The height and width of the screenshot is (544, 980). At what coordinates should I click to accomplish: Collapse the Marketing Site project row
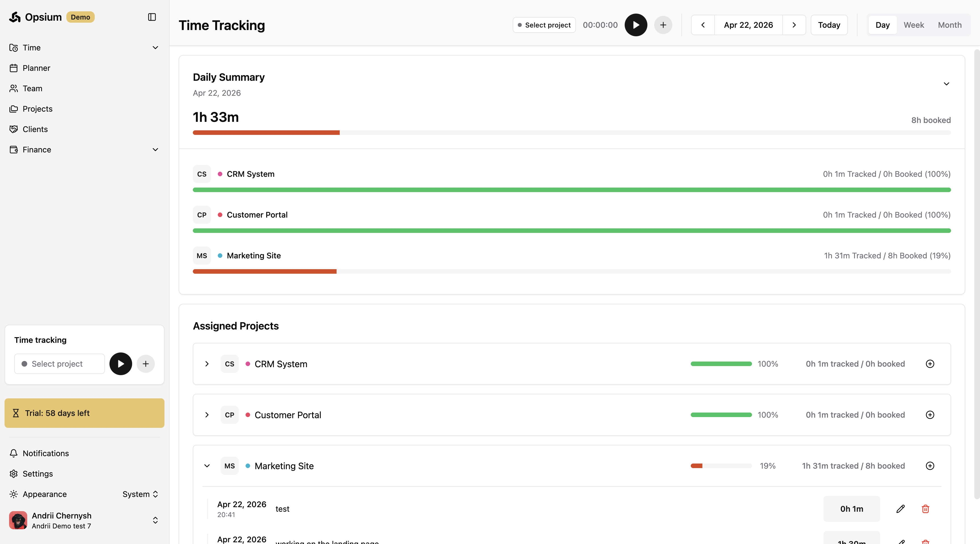click(207, 466)
